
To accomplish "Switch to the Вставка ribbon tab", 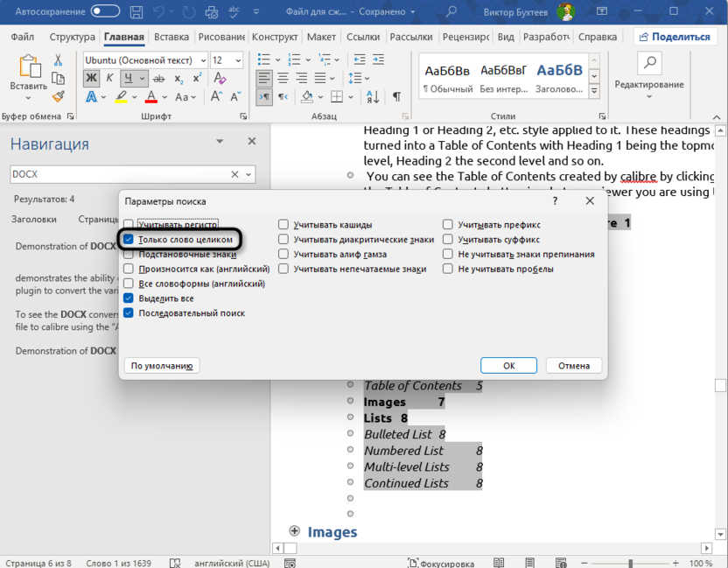I will [171, 37].
